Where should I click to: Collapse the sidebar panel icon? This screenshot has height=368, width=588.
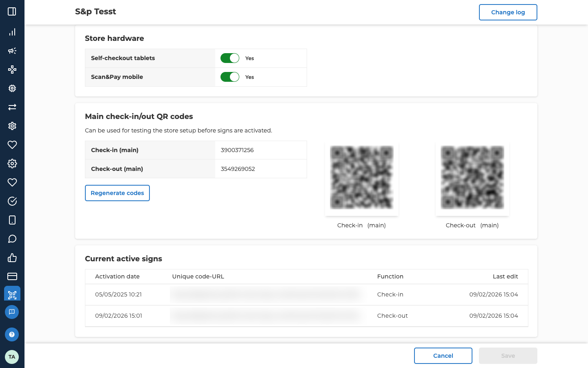(x=12, y=11)
